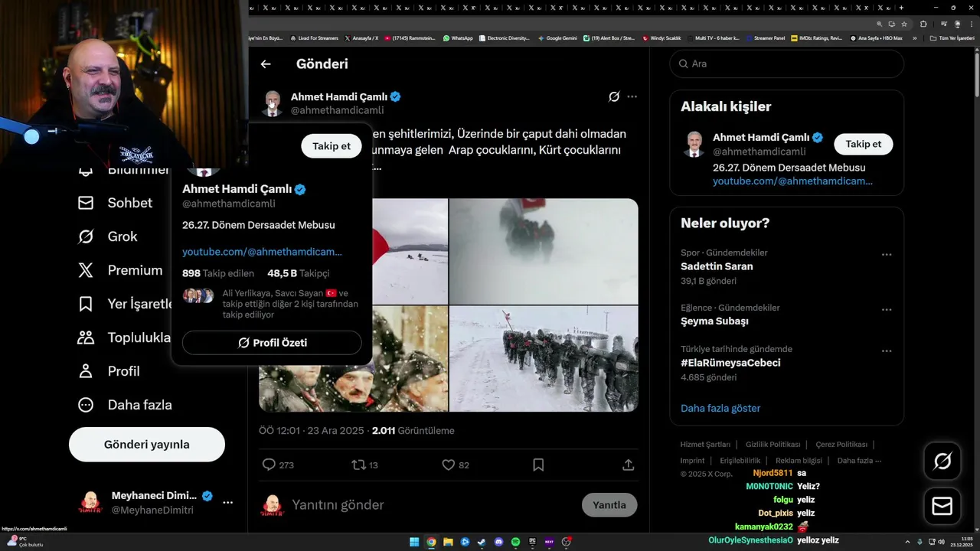Open Sohbet from the left sidebar
This screenshot has height=551, width=980.
pos(115,203)
